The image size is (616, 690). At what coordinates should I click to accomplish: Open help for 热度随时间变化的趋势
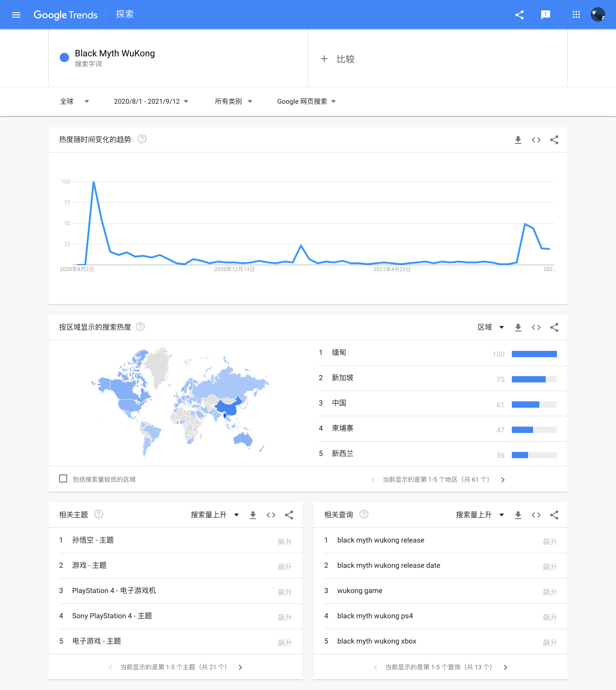(x=142, y=139)
